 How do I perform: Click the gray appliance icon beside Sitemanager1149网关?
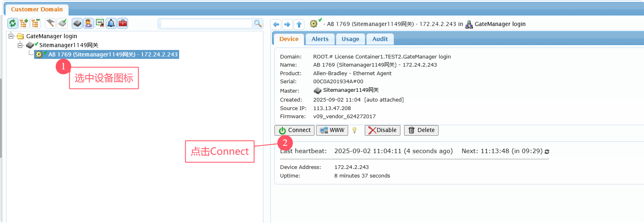tap(31, 45)
